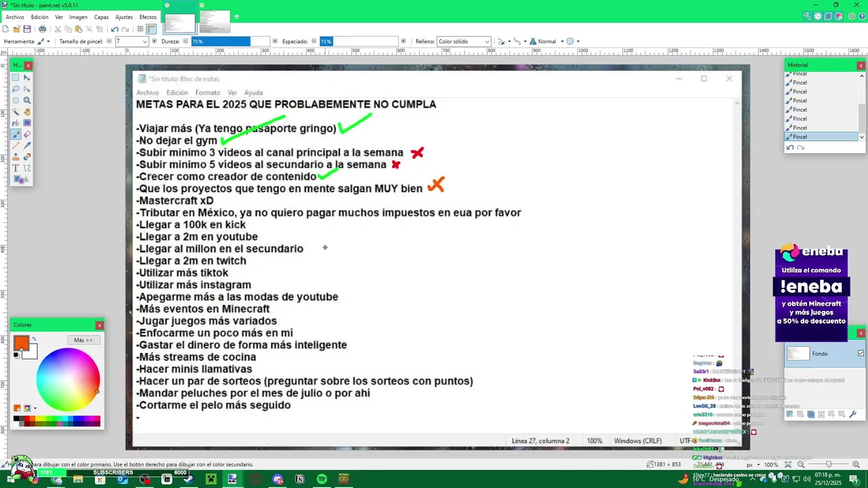
Task: Click the orange primary color swatch
Action: [21, 343]
